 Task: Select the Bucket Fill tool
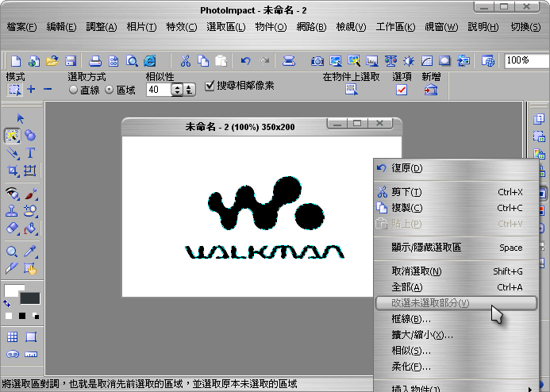30,229
